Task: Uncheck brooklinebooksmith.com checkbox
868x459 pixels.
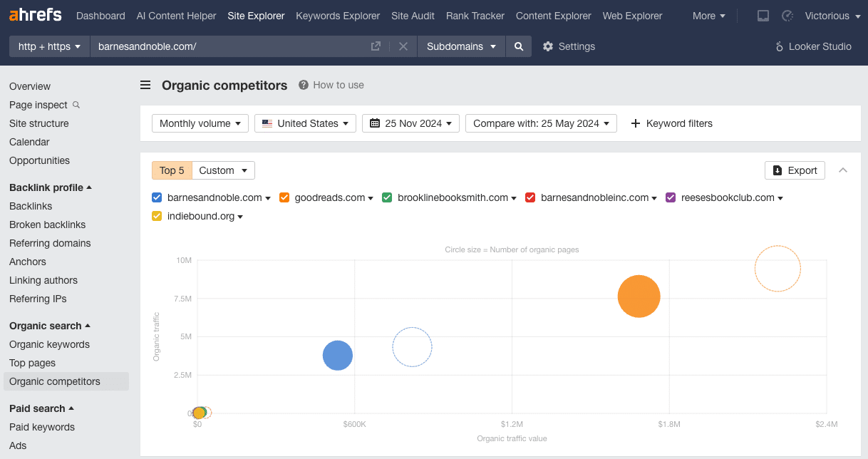Action: tap(387, 197)
